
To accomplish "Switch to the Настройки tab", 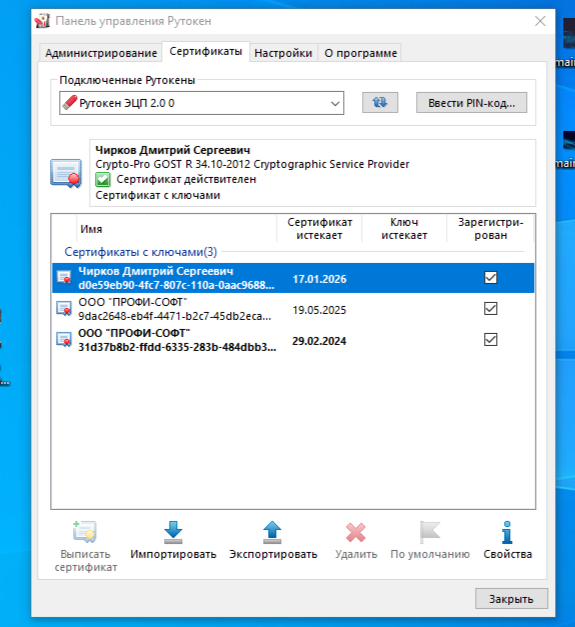I will [x=283, y=53].
